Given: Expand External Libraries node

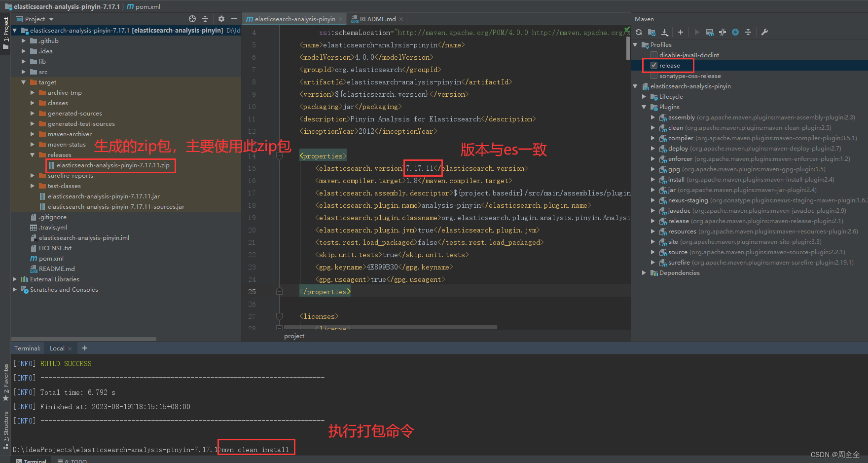Looking at the screenshot, I should [15, 279].
